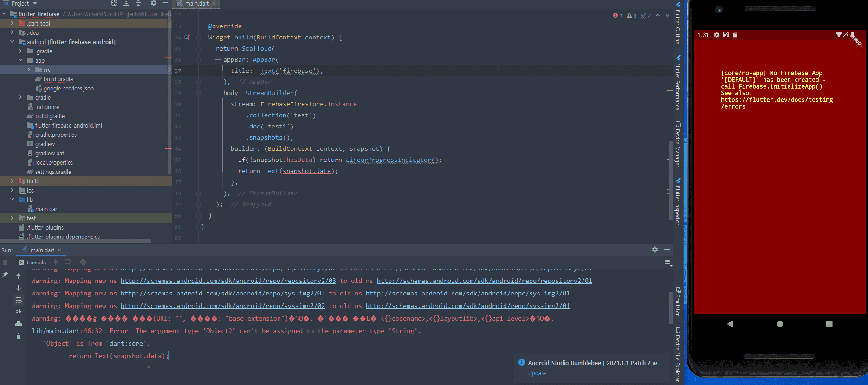Click the Expand All icon in Project panel
The width and height of the screenshot is (868, 385).
point(126,3)
